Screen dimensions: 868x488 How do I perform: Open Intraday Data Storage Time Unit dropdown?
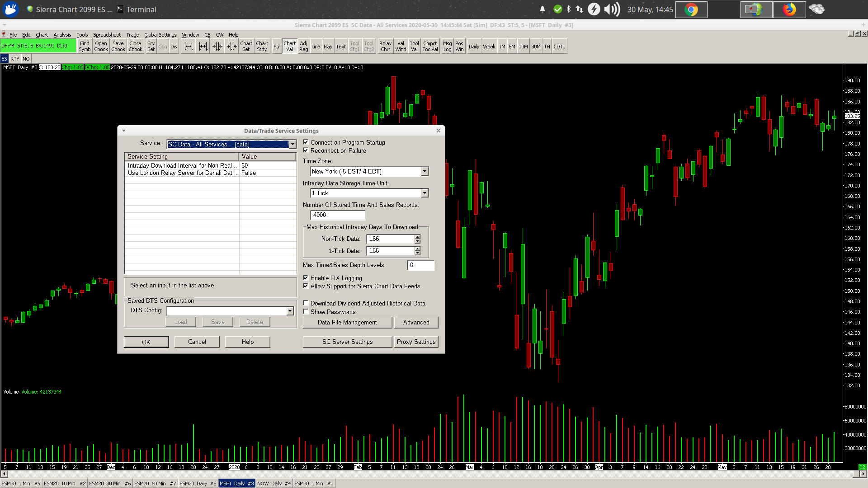[425, 193]
